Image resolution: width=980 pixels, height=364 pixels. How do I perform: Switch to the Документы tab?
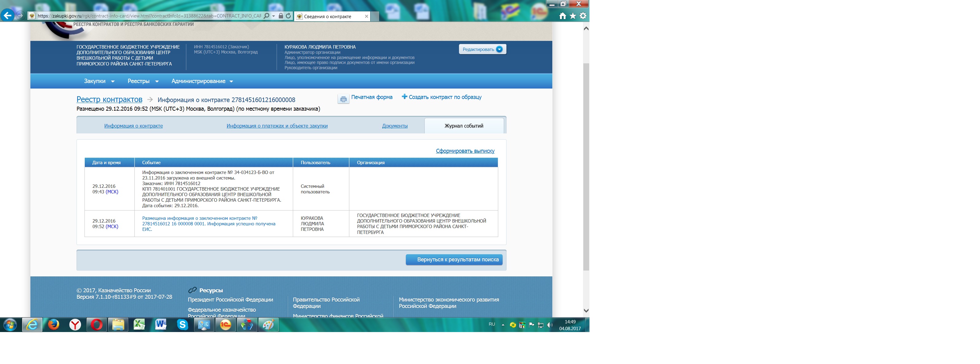click(x=395, y=126)
